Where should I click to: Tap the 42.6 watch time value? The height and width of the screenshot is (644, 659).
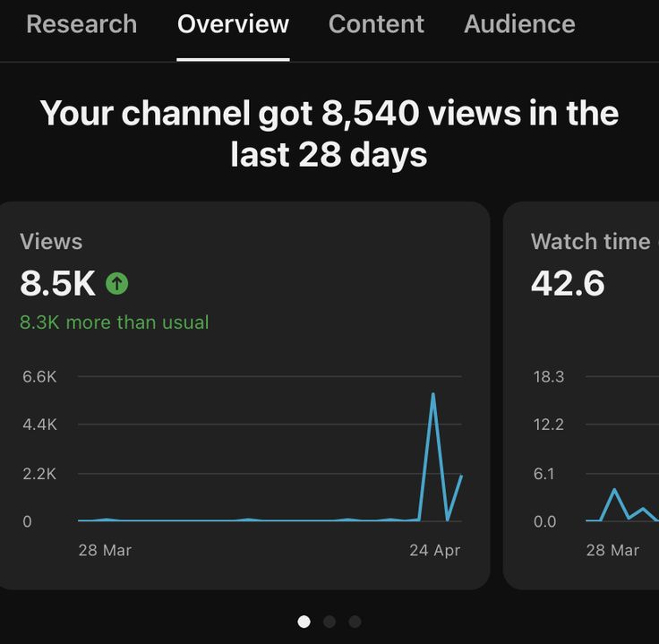[568, 283]
